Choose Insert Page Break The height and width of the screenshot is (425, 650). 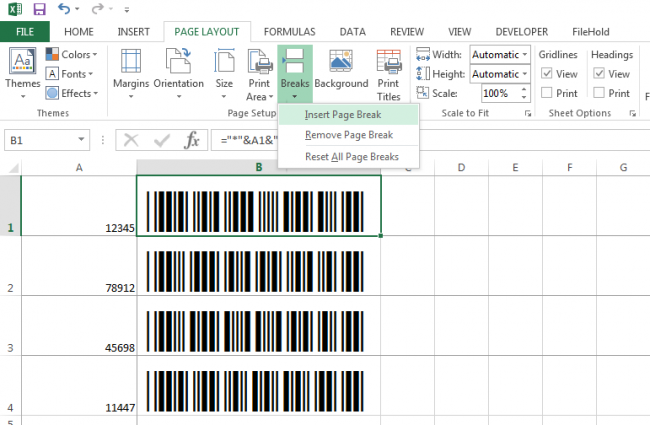pyautogui.click(x=349, y=115)
